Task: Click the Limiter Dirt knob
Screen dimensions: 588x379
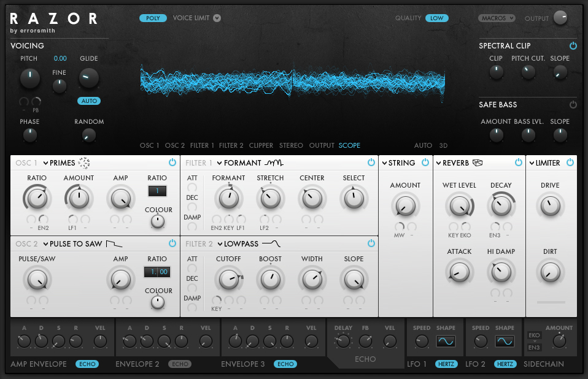Action: pyautogui.click(x=550, y=272)
